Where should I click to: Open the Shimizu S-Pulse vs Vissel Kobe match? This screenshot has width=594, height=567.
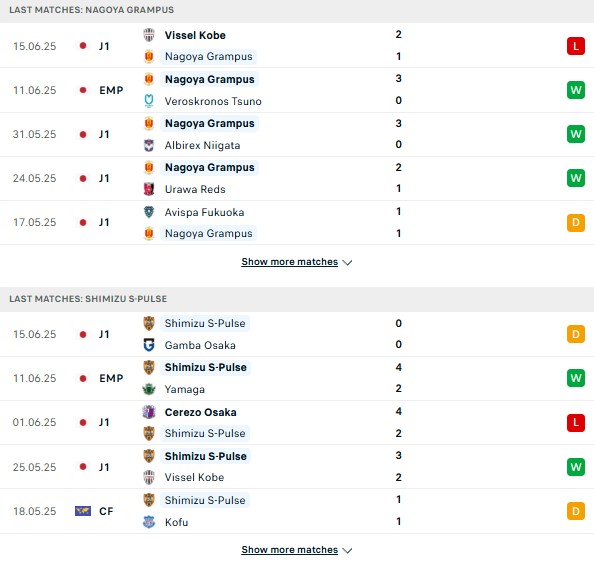tap(297, 467)
